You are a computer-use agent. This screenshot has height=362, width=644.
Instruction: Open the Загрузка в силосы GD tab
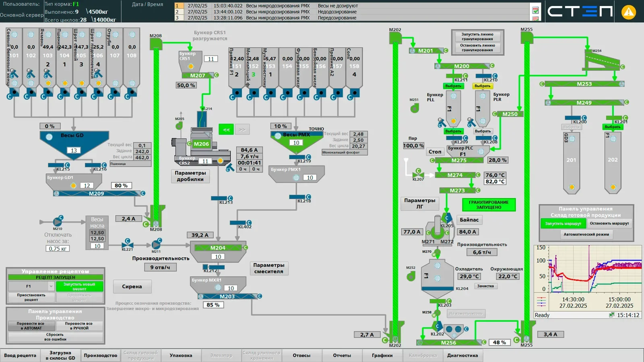coord(60,356)
